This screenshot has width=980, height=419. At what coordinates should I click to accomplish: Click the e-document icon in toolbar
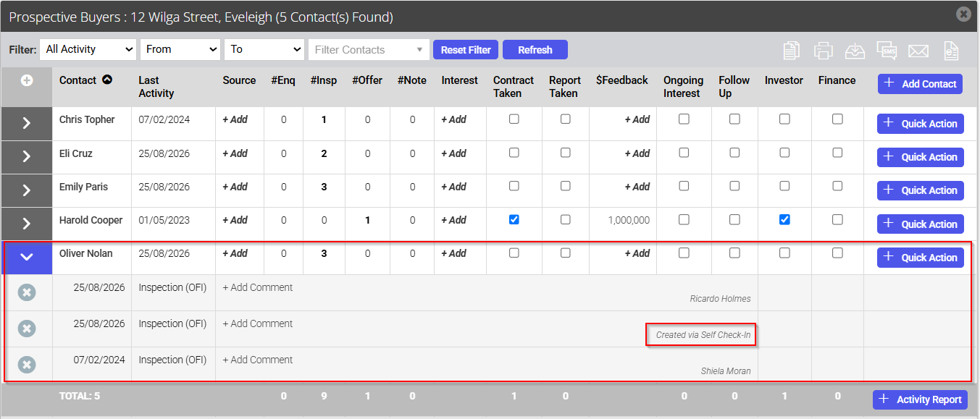click(951, 50)
